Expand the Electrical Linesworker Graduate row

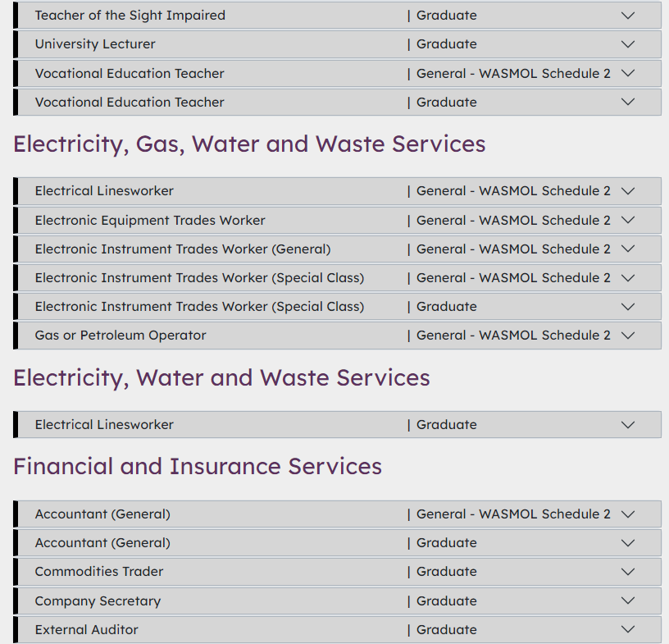click(x=104, y=424)
